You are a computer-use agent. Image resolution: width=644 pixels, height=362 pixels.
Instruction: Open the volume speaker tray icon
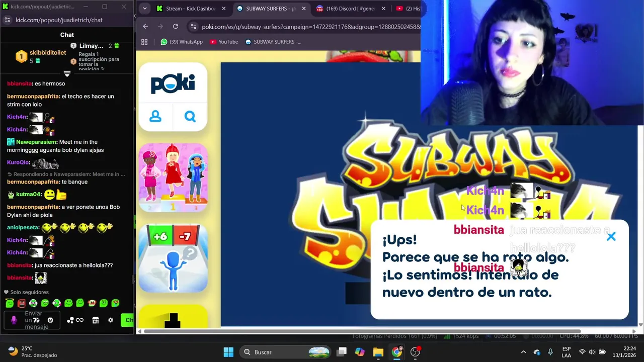click(592, 352)
